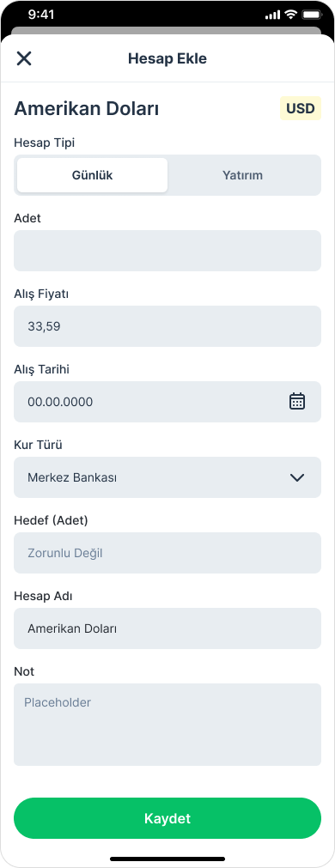The width and height of the screenshot is (335, 868).
Task: Tap the USD currency badge
Action: (x=301, y=108)
